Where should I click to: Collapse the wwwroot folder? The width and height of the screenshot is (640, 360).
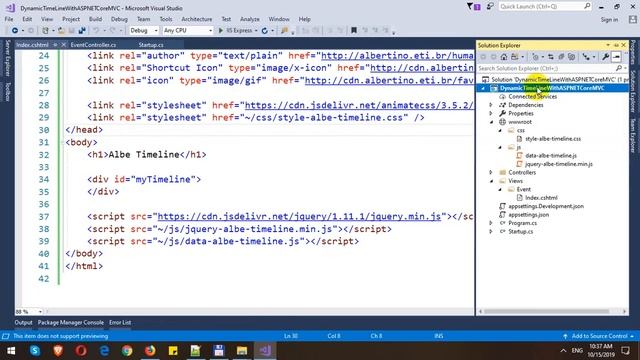point(491,122)
